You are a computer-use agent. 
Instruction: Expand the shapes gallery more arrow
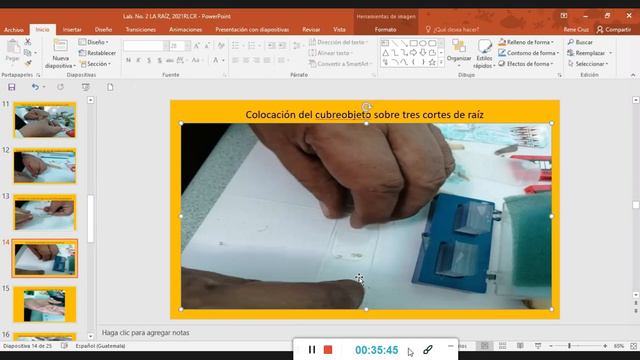(441, 62)
